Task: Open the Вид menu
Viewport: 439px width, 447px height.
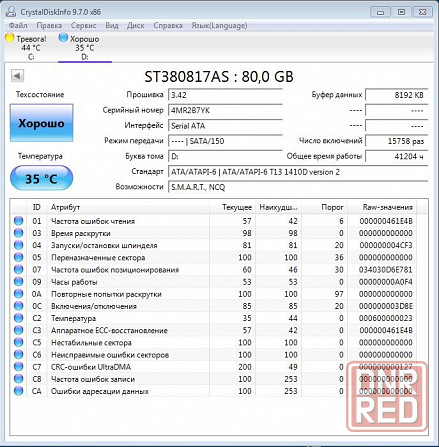Action: (x=112, y=25)
